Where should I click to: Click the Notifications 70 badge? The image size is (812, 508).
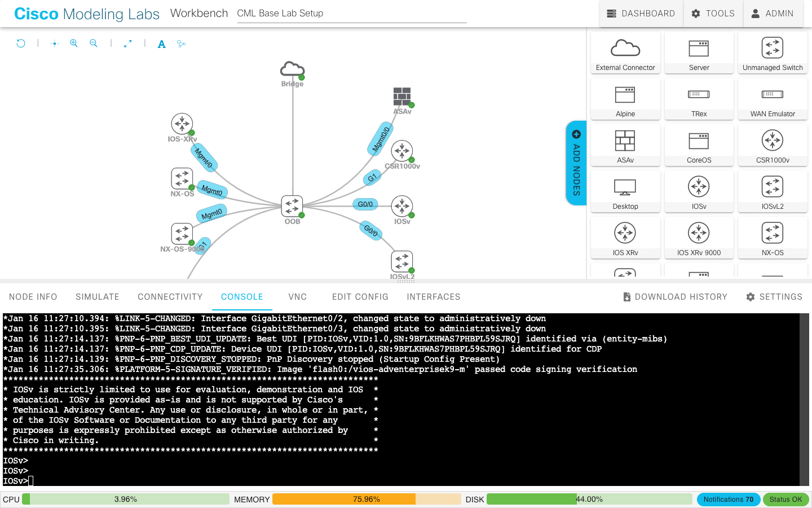click(x=729, y=499)
